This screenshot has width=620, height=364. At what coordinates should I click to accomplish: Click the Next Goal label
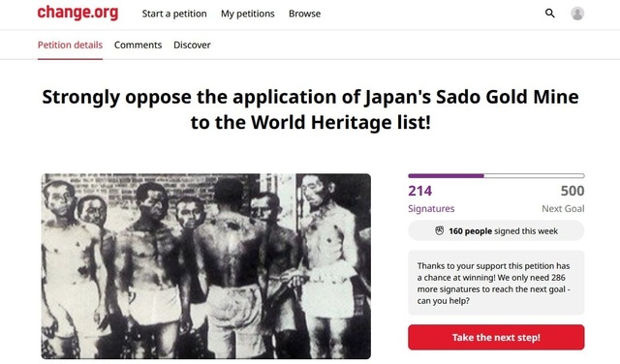563,209
